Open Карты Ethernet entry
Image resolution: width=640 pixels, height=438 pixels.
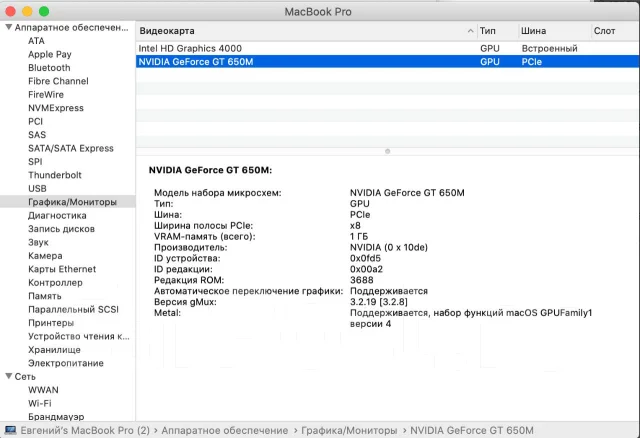(x=62, y=269)
